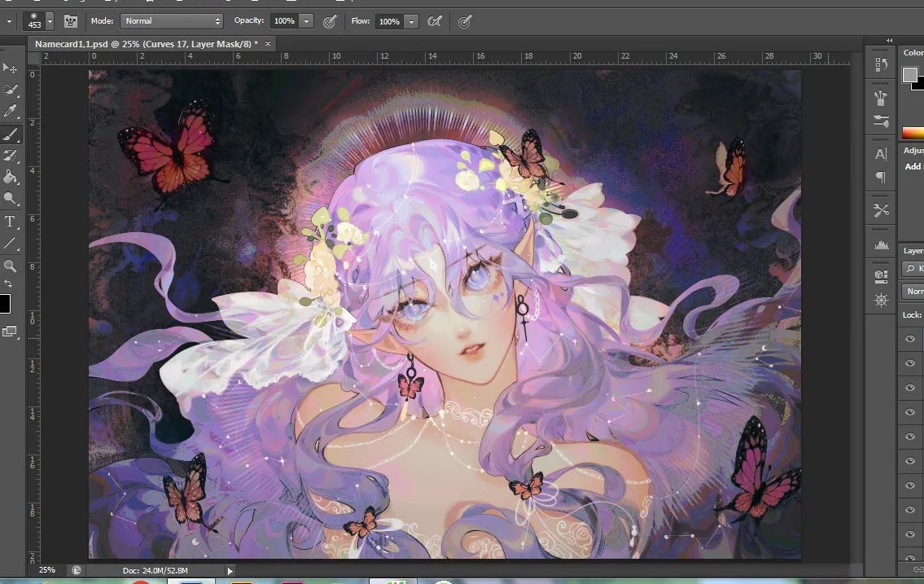Open the Histogram panel icon
924x584 pixels.
(881, 244)
